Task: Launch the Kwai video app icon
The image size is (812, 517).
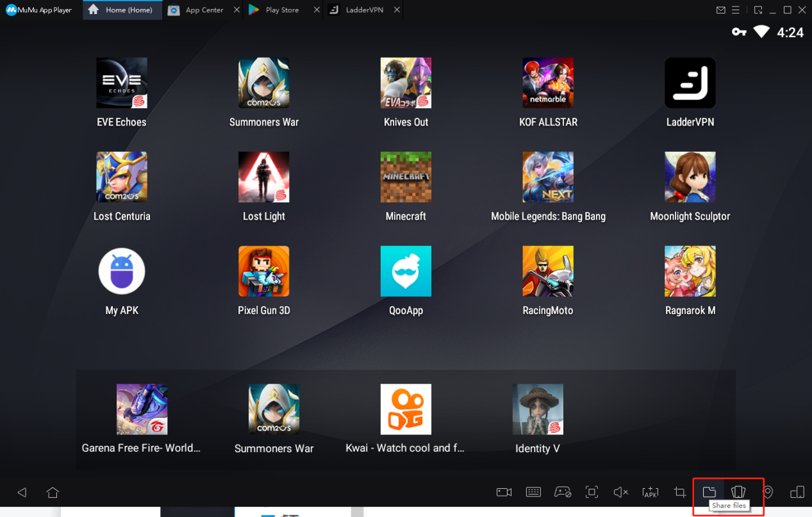Action: coord(406,409)
